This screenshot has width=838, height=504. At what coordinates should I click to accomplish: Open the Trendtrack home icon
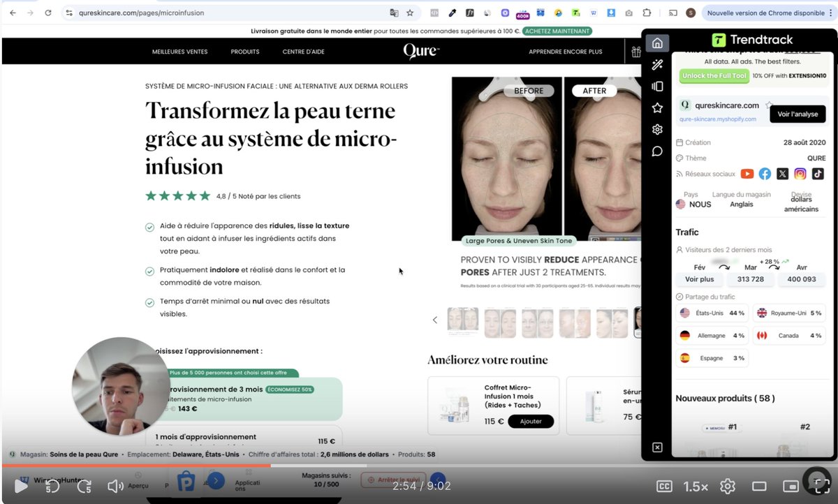(x=657, y=43)
